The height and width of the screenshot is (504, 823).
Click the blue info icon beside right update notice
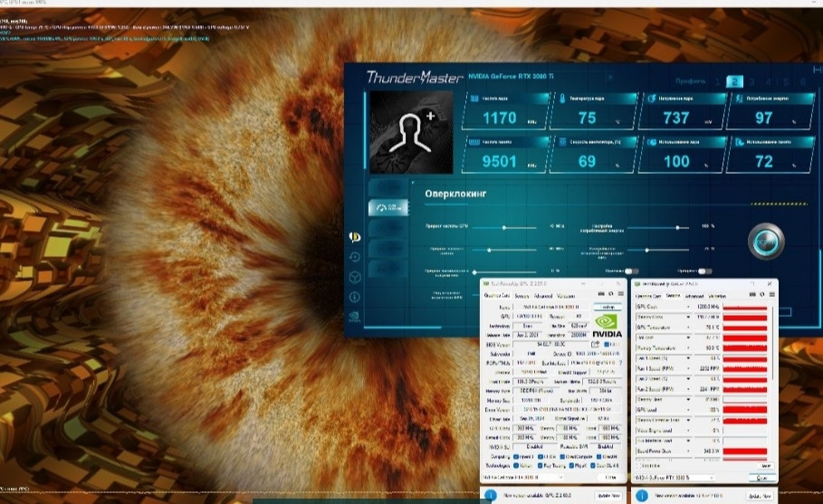click(x=641, y=496)
